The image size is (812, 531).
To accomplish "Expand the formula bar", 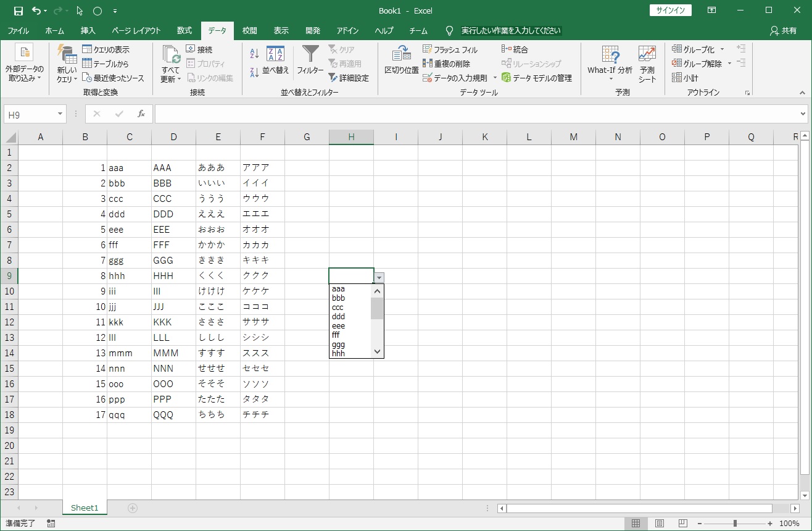I will (x=803, y=114).
